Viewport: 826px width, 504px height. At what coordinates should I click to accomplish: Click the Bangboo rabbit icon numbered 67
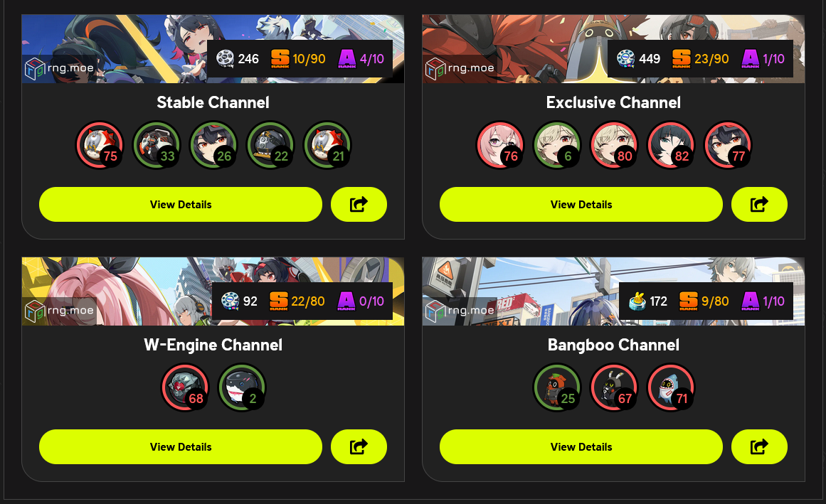point(614,387)
